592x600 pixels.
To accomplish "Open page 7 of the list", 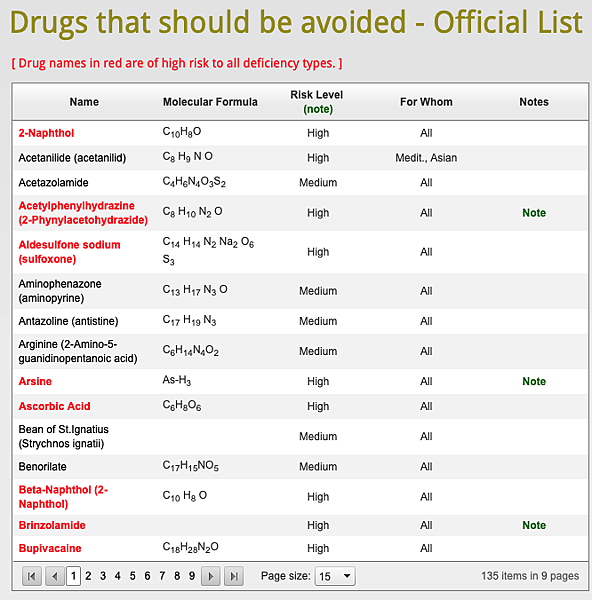I will click(162, 576).
